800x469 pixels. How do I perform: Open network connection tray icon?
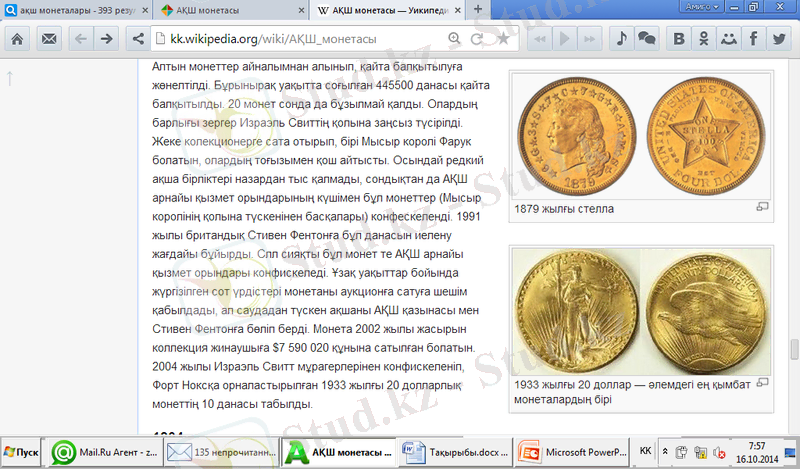pyautogui.click(x=701, y=452)
